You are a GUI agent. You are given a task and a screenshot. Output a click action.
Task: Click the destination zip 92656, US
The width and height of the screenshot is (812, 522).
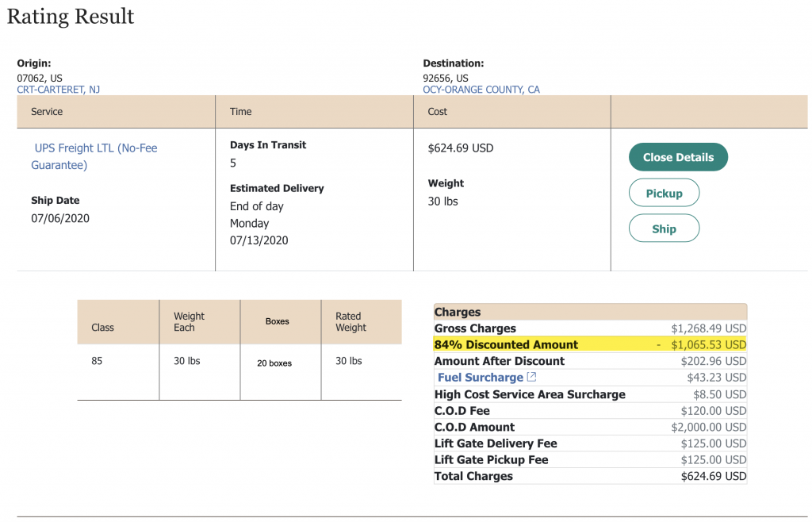pyautogui.click(x=446, y=79)
